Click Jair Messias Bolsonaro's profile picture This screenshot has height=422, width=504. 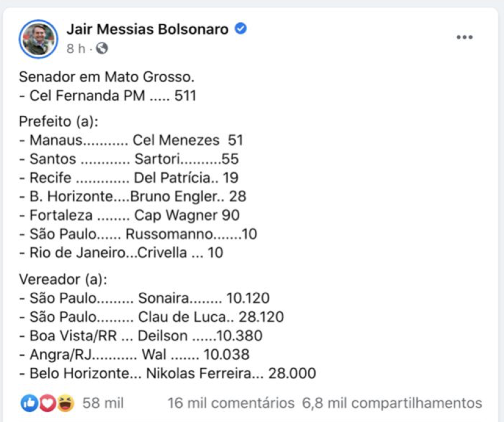click(39, 39)
